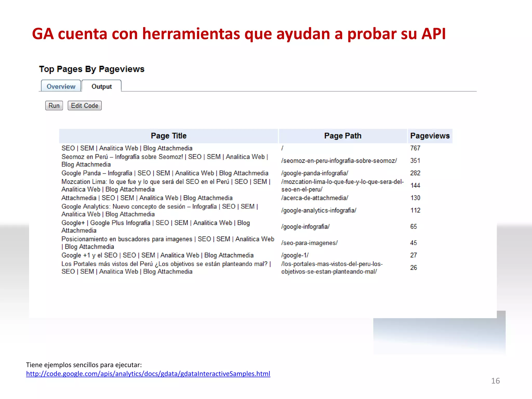Click the '/google-analytics-infografia/' path
The width and height of the screenshot is (532, 399).
pyautogui.click(x=319, y=210)
